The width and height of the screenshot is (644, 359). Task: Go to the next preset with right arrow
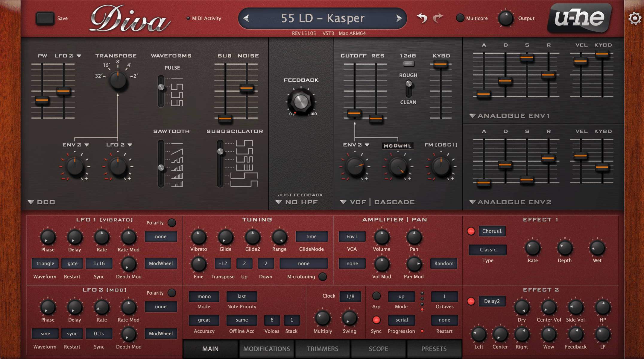pyautogui.click(x=399, y=19)
